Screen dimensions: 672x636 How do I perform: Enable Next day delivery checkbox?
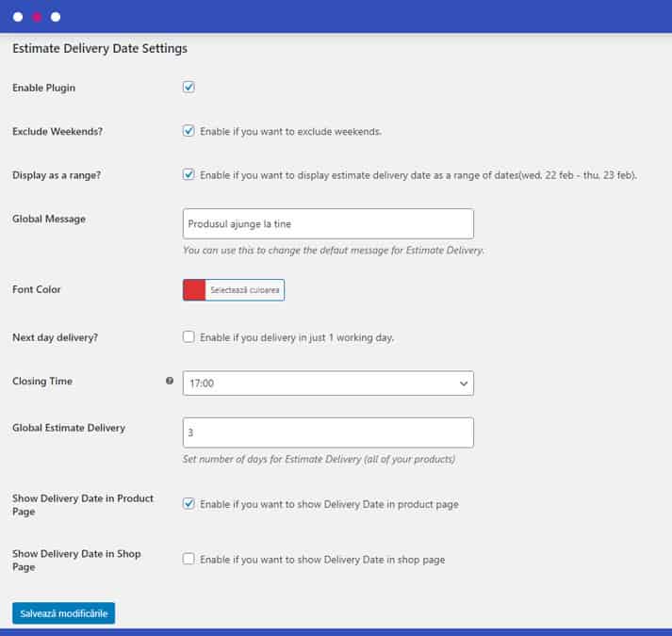188,337
